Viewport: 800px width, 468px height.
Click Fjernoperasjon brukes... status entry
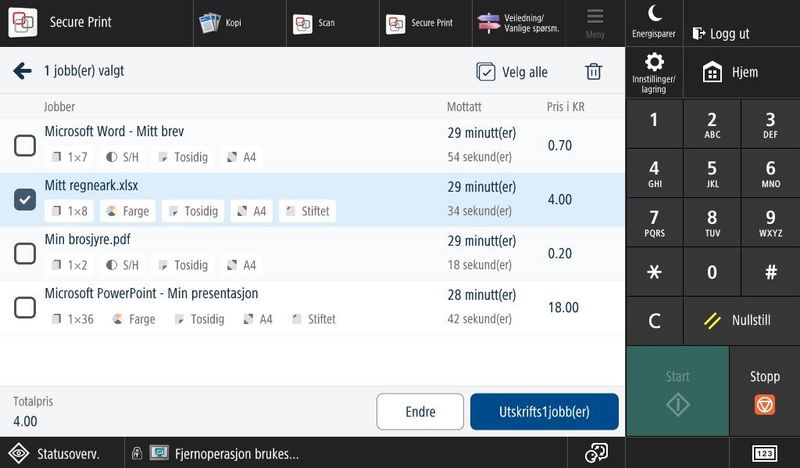(236, 453)
